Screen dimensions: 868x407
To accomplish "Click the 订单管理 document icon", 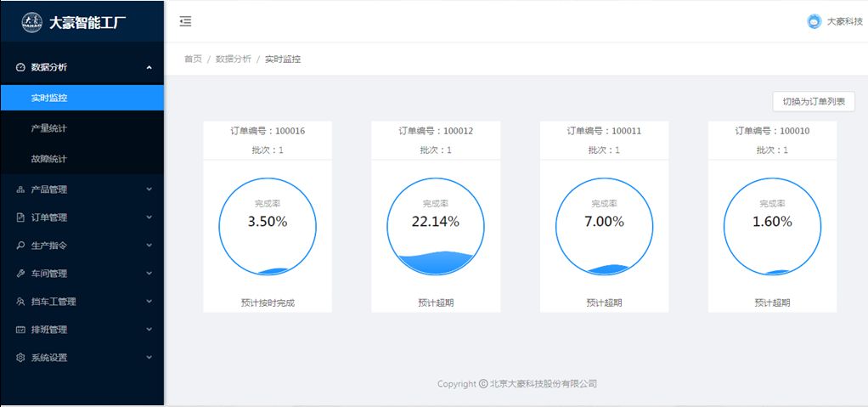I will tap(20, 218).
